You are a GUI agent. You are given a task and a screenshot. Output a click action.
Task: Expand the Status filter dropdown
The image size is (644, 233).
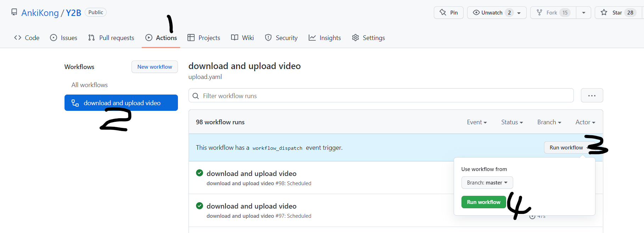coord(512,122)
